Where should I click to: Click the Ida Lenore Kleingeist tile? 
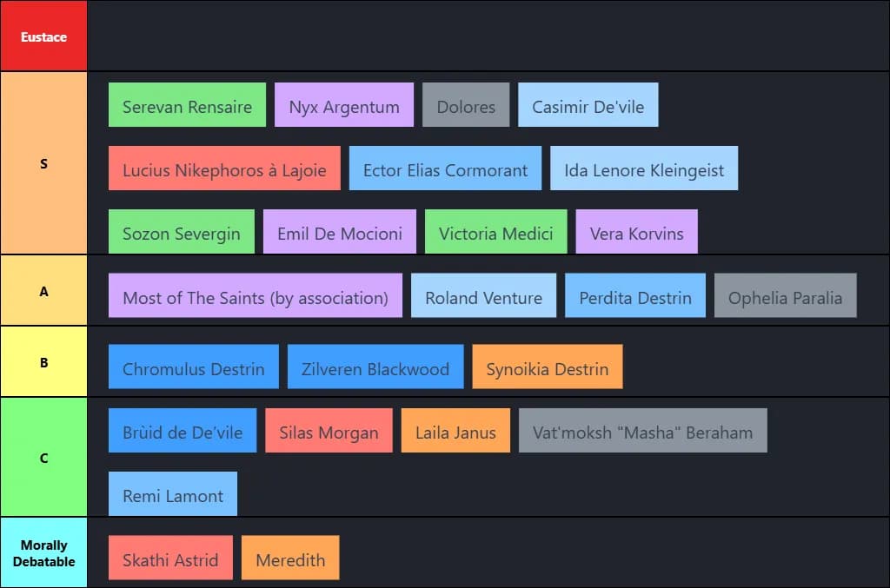click(643, 169)
